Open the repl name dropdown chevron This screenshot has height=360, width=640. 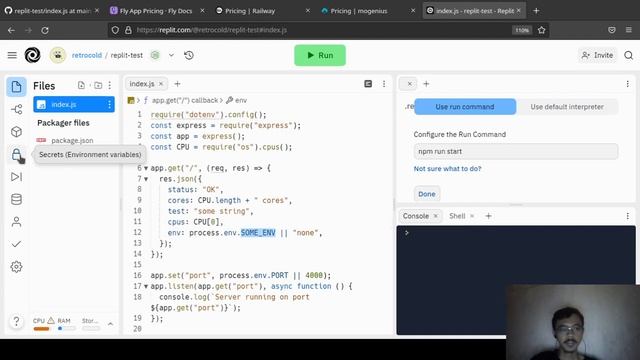point(171,55)
